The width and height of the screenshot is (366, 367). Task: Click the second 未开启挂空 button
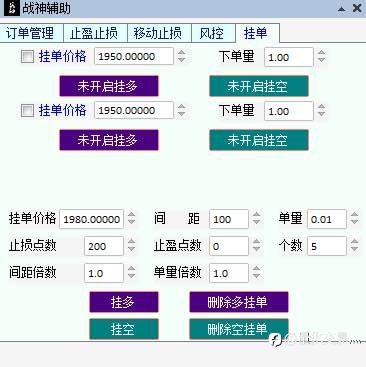point(259,140)
